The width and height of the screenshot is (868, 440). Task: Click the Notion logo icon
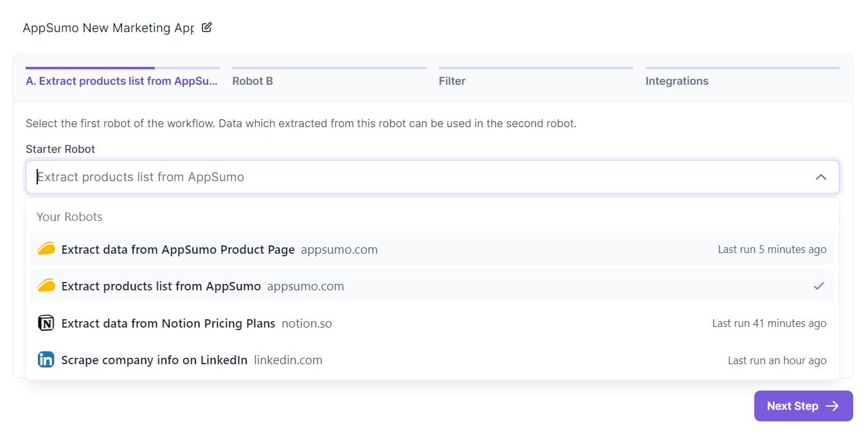tap(46, 323)
